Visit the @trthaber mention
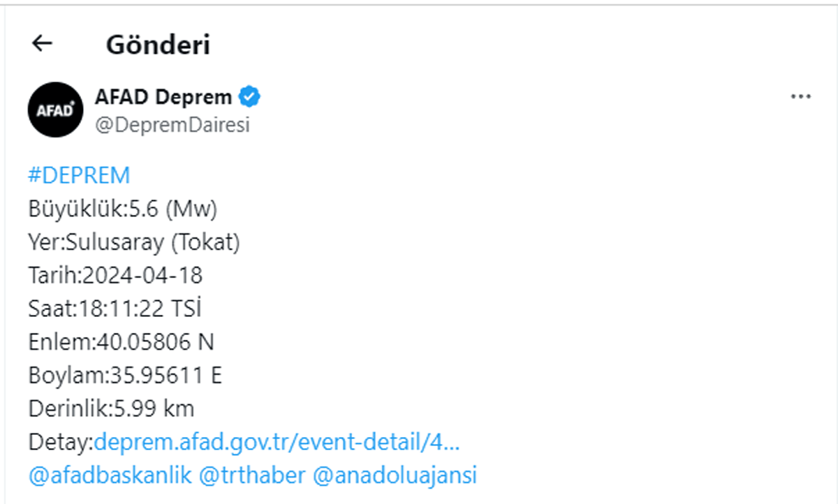Screen dimensions: 838x504 click(252, 475)
